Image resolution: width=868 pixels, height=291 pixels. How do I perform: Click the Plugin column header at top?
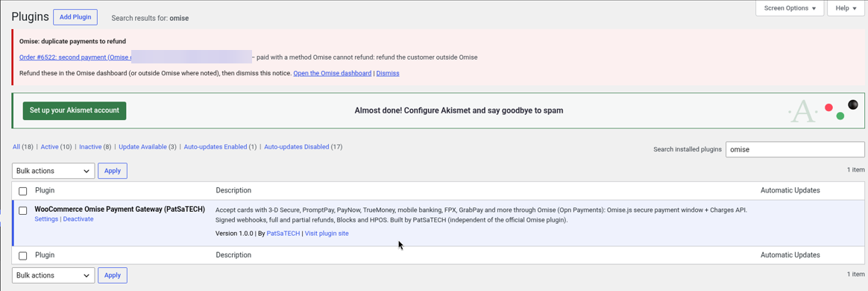tap(45, 190)
